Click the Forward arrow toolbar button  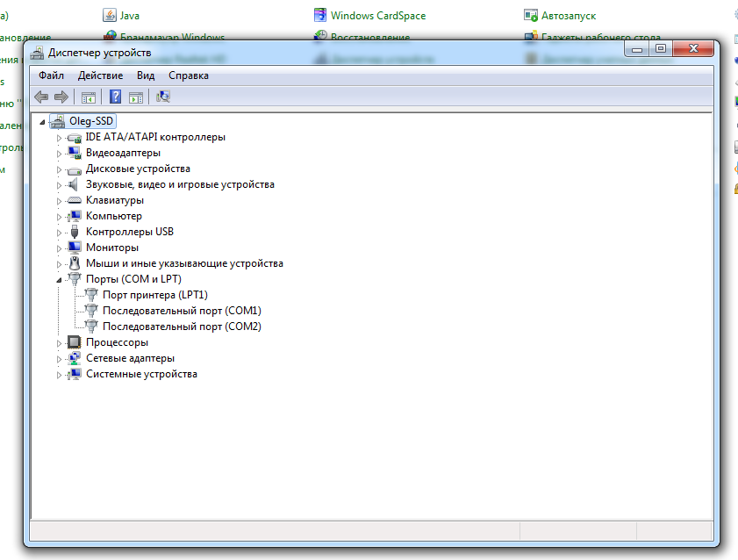point(61,97)
